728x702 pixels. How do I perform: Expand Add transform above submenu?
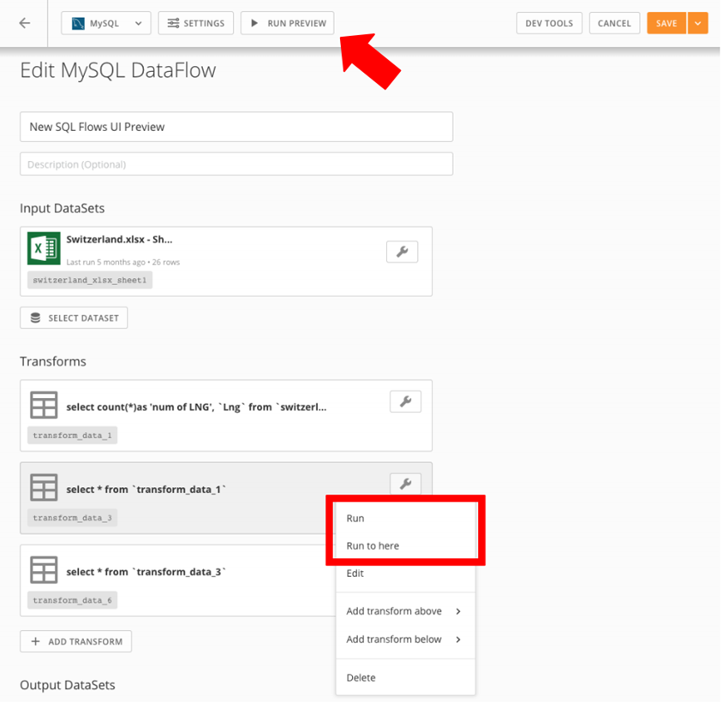[x=405, y=611]
